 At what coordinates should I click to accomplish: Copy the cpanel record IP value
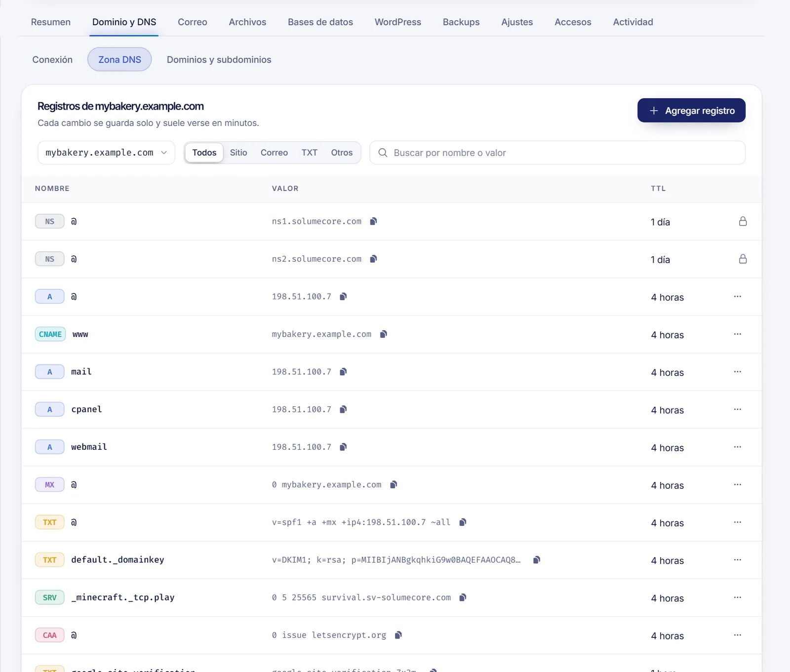click(x=343, y=409)
